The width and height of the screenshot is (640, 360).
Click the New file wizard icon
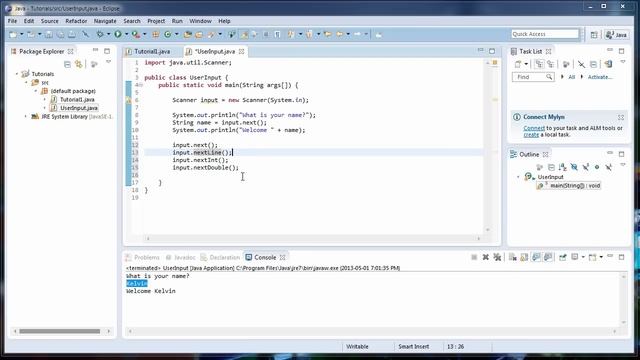(x=13, y=35)
